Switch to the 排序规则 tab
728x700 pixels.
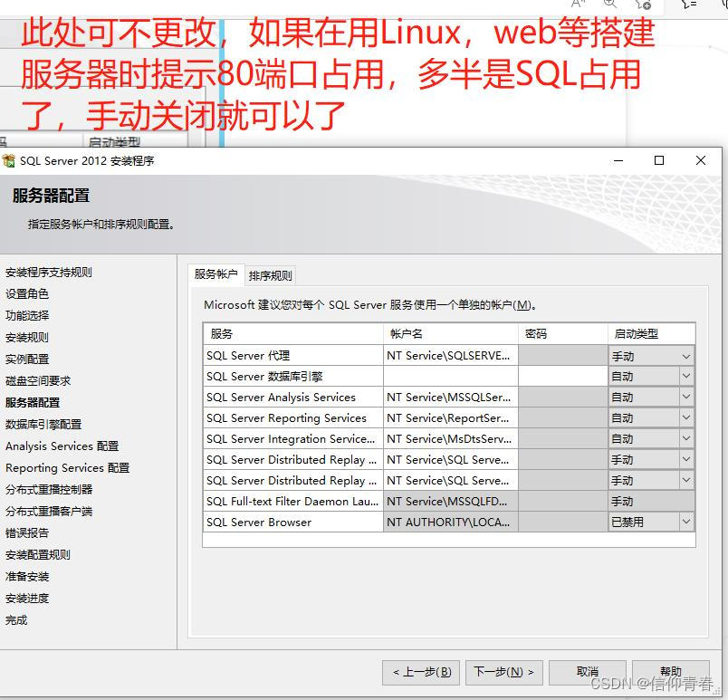270,275
